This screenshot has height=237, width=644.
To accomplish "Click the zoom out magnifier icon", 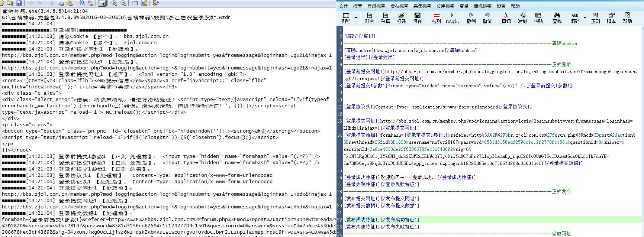I will pos(123,3).
